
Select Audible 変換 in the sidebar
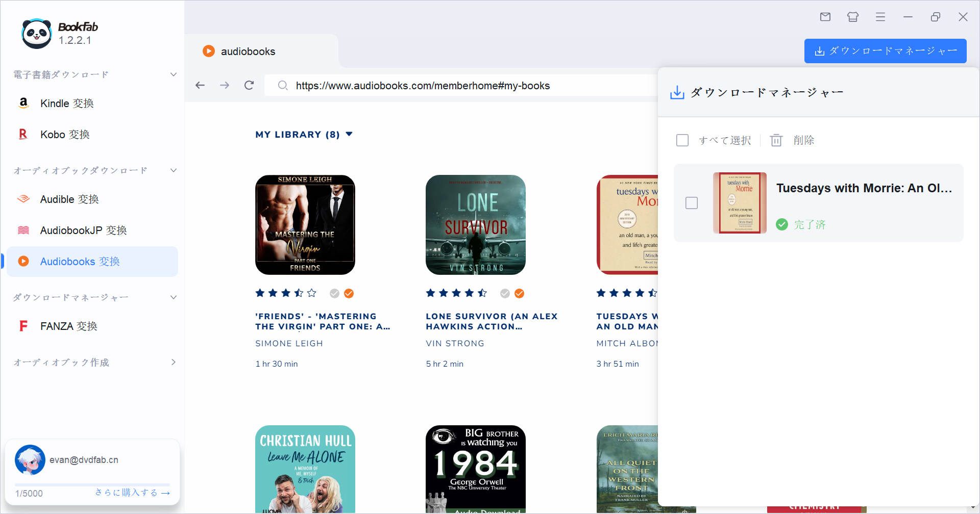[x=69, y=199]
